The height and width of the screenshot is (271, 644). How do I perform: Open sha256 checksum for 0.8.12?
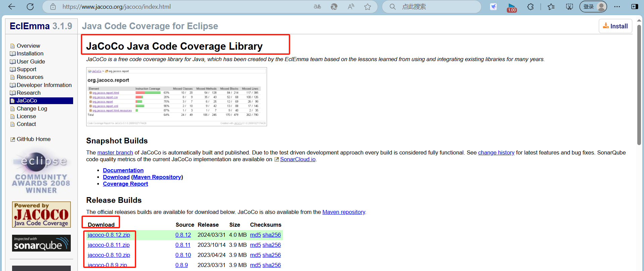click(271, 235)
